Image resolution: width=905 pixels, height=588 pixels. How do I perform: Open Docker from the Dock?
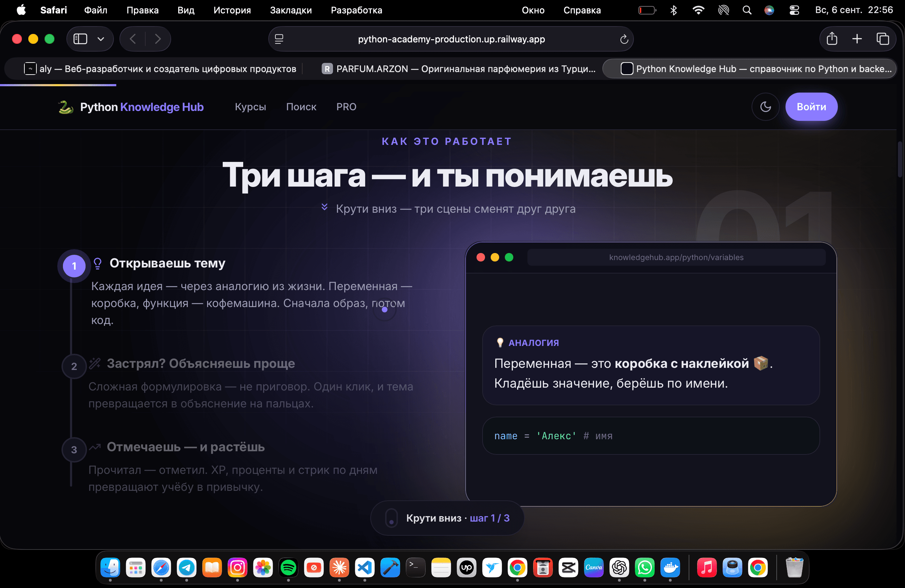670,568
